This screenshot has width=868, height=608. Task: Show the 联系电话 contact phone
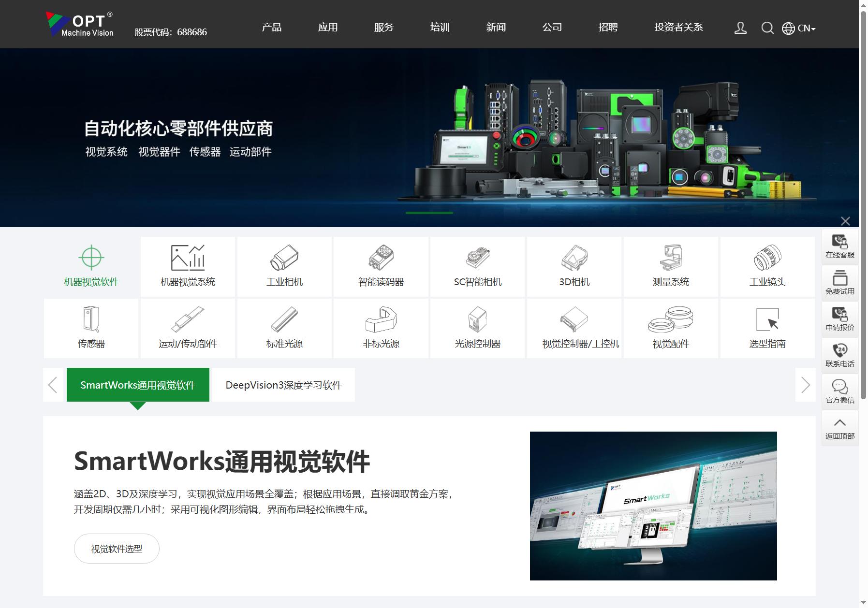840,355
